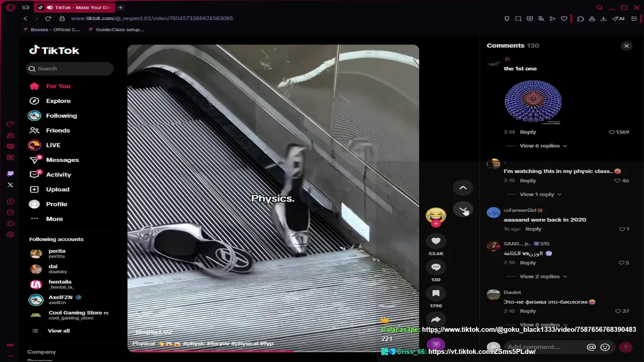Click the pin icon in address bar
The height and width of the screenshot is (362, 644).
click(507, 19)
